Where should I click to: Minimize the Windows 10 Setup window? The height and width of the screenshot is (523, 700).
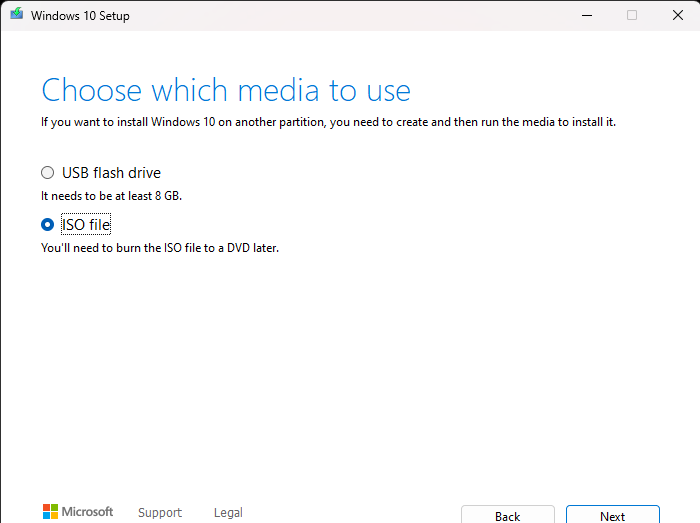click(x=587, y=16)
